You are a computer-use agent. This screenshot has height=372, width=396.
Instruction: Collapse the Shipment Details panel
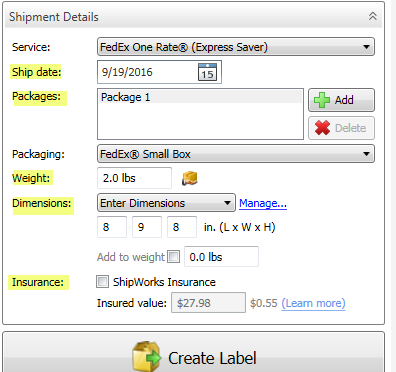coord(372,16)
